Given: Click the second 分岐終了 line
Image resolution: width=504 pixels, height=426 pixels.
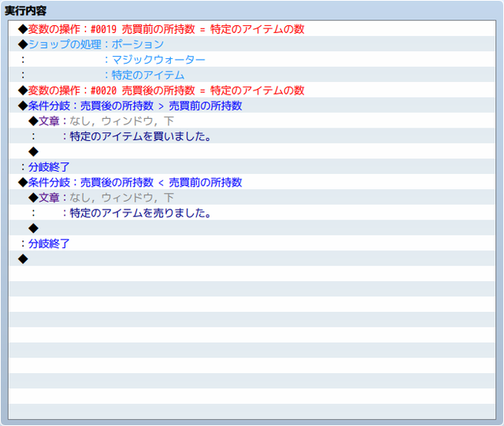Looking at the screenshot, I should pyautogui.click(x=252, y=243).
